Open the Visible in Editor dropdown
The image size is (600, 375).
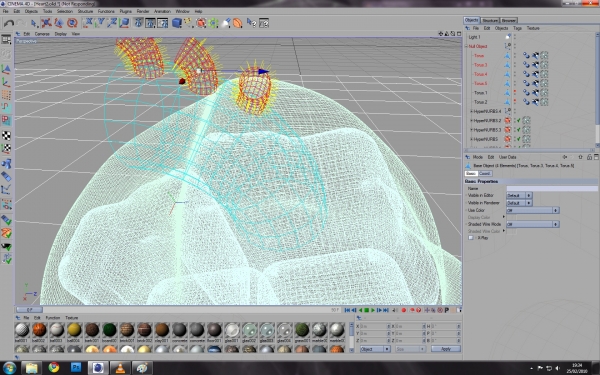click(x=519, y=195)
